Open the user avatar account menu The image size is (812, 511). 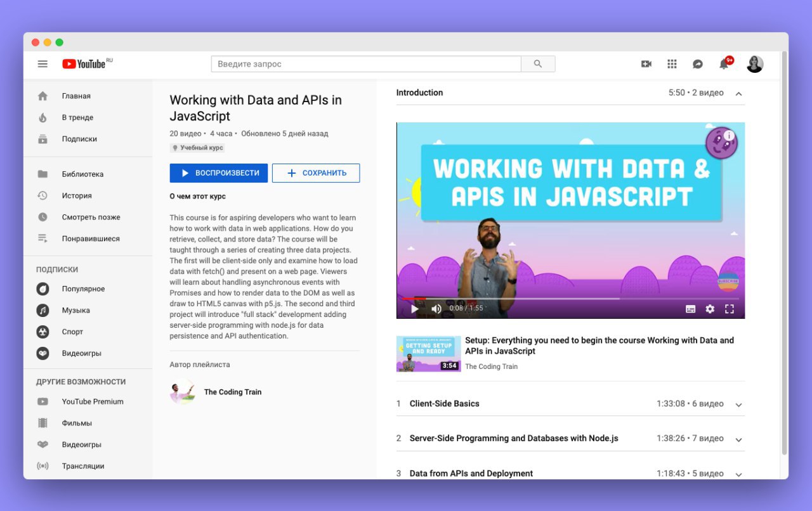pos(754,64)
